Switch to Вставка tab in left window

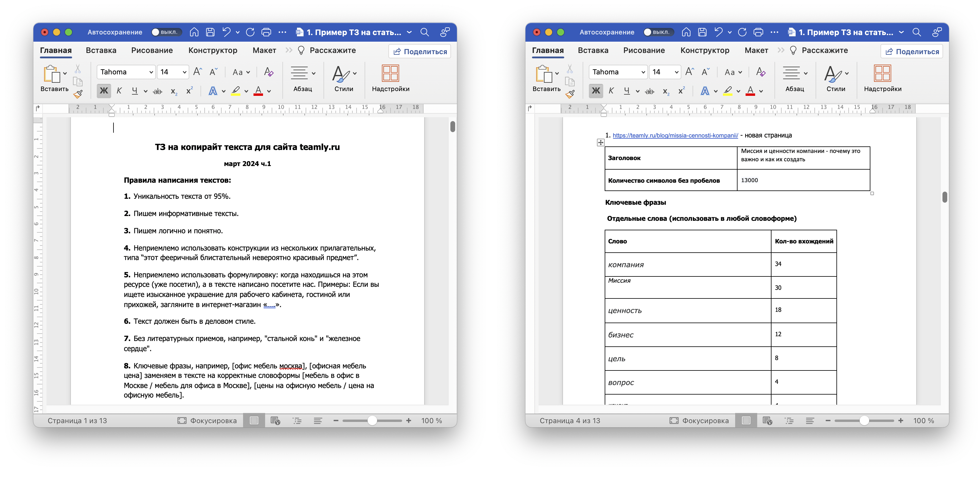[x=101, y=50]
